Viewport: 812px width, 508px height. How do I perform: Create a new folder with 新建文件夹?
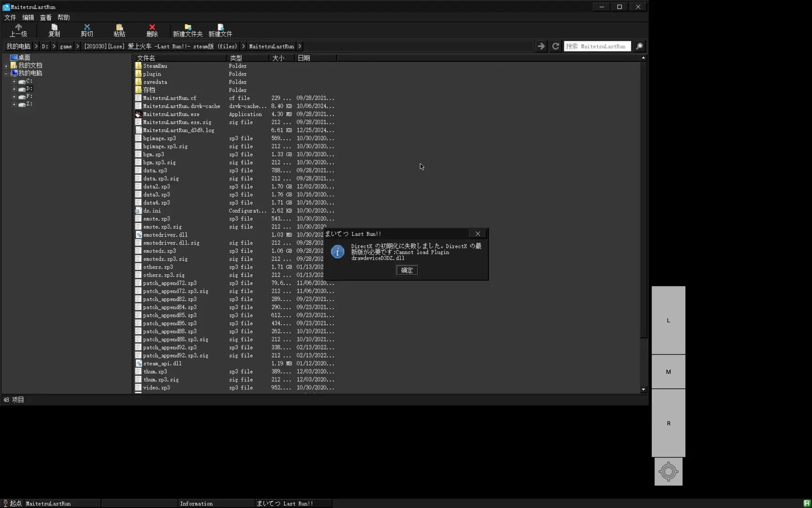(187, 30)
